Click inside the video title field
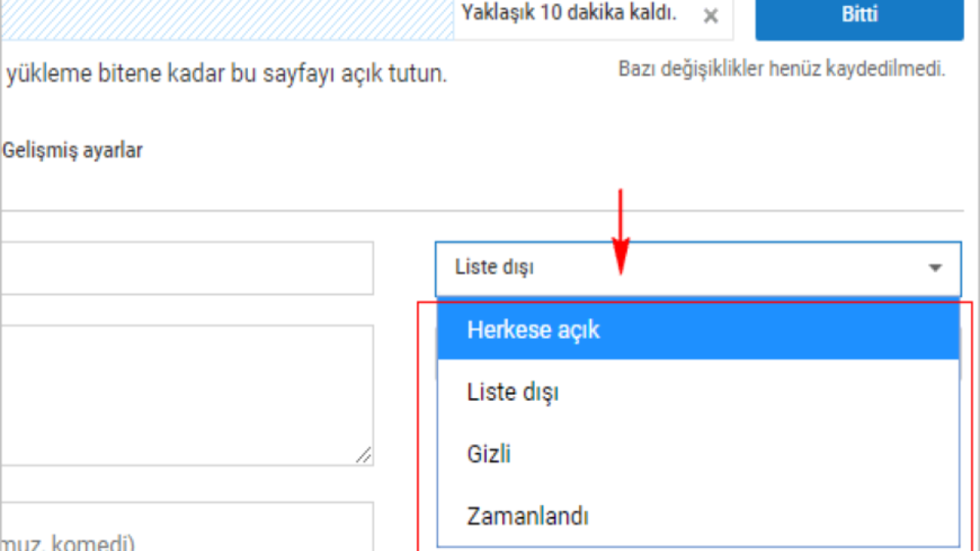The height and width of the screenshot is (551, 980). 187,269
